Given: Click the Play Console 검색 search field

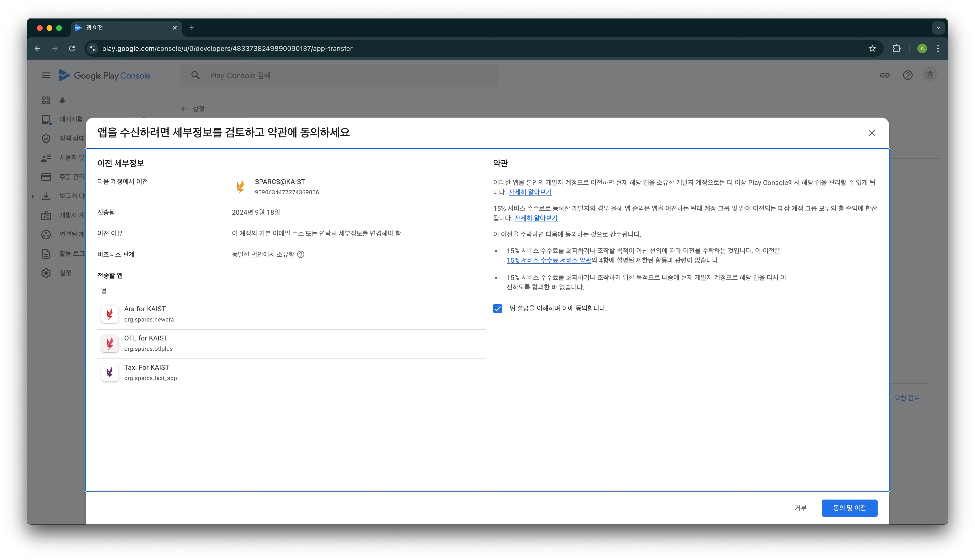Looking at the screenshot, I should click(x=339, y=75).
